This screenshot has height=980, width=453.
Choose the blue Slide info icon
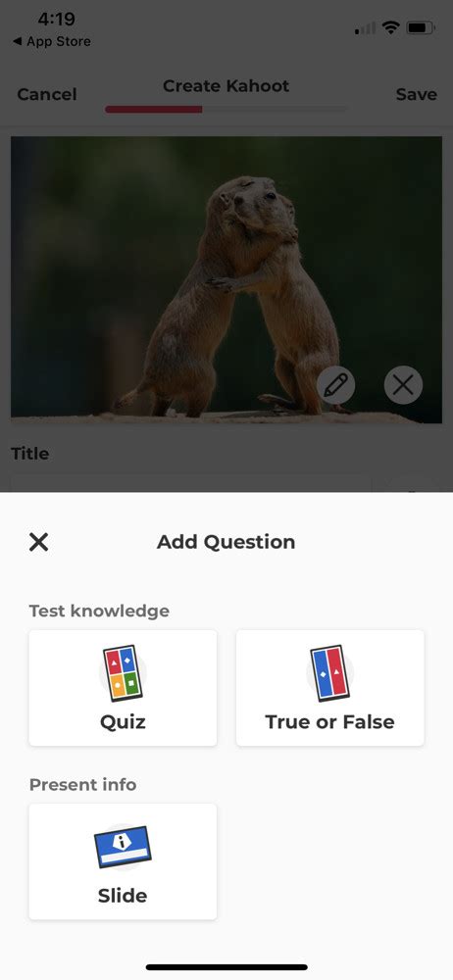click(x=123, y=847)
